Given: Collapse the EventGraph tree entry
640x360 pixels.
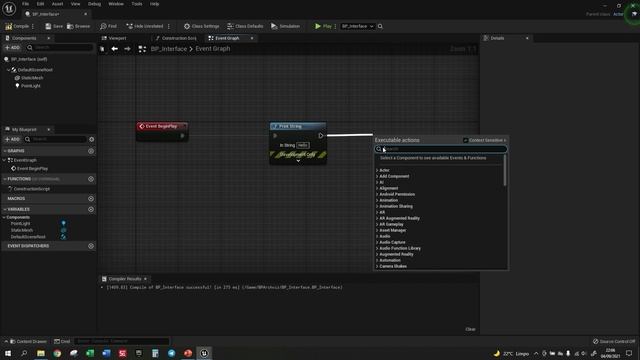Looking at the screenshot, I should click(x=4, y=160).
